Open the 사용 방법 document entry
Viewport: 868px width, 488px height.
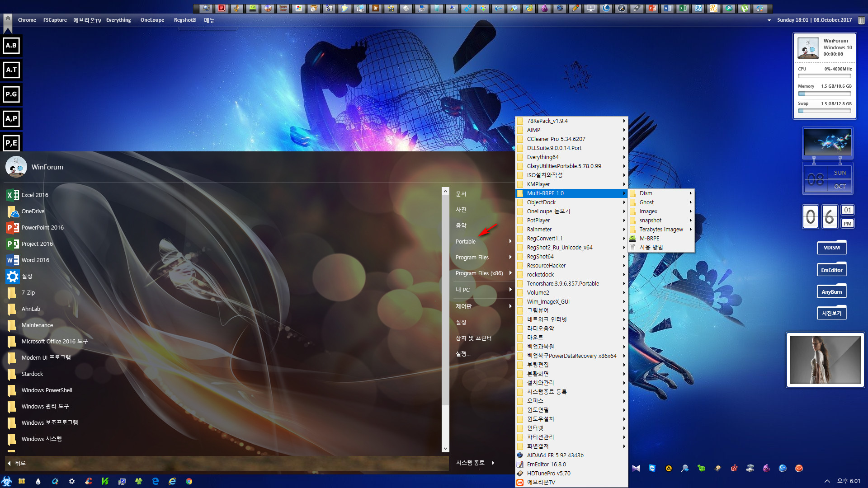point(661,248)
